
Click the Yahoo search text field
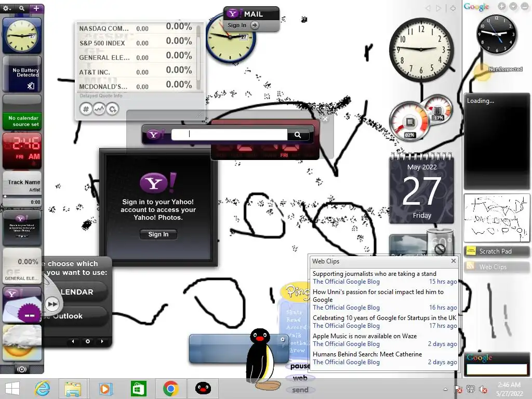[229, 135]
